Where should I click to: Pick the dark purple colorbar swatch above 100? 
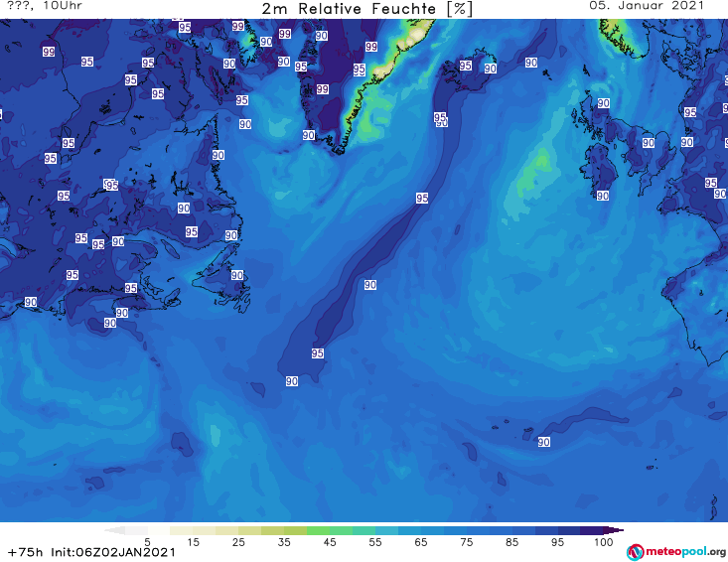(592, 530)
